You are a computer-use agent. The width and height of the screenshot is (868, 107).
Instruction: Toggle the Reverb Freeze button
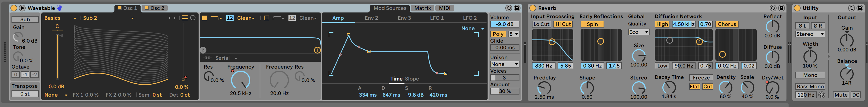[x=701, y=77]
